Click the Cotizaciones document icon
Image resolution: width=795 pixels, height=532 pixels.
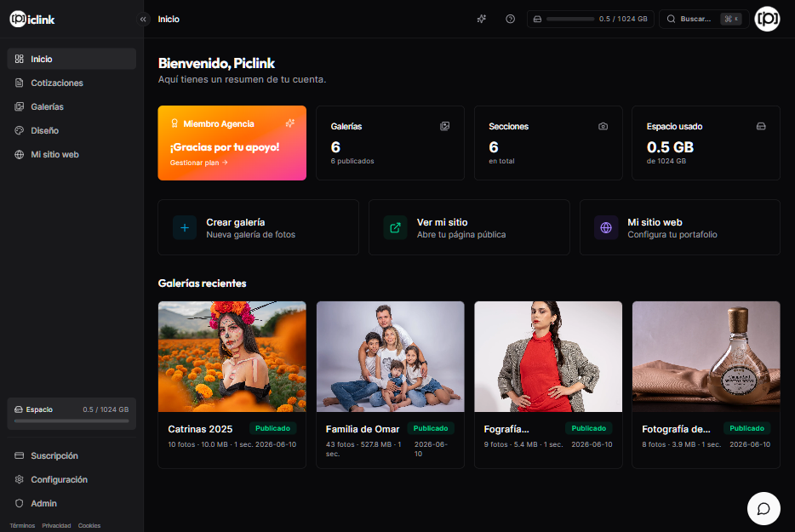coord(20,83)
